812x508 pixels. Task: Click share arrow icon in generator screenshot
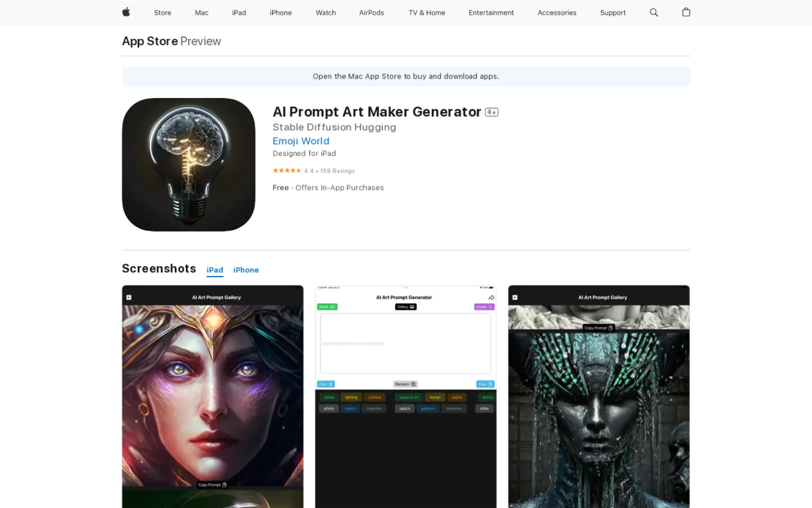tap(491, 298)
